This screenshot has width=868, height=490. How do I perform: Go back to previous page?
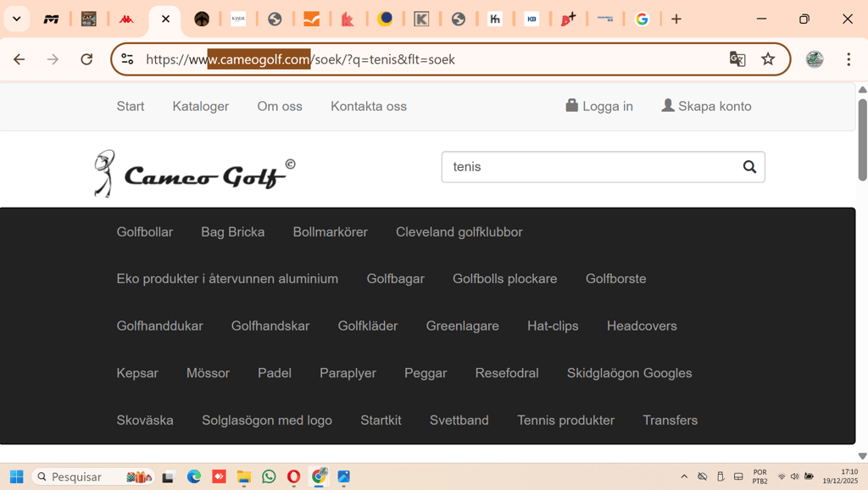point(19,59)
